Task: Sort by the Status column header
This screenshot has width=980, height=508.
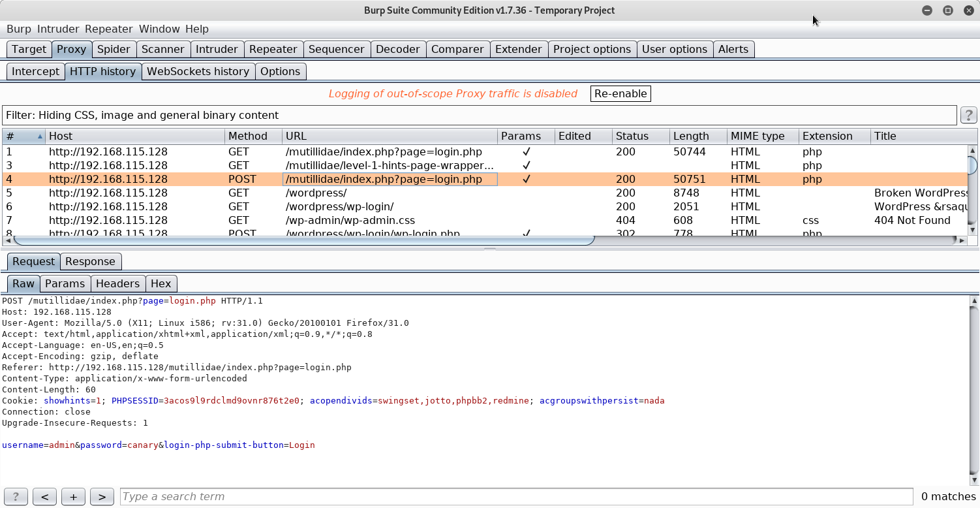Action: 641,136
